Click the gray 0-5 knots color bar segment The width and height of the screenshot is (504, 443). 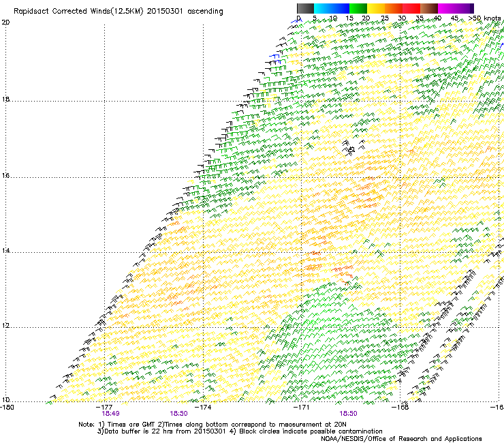(x=305, y=8)
